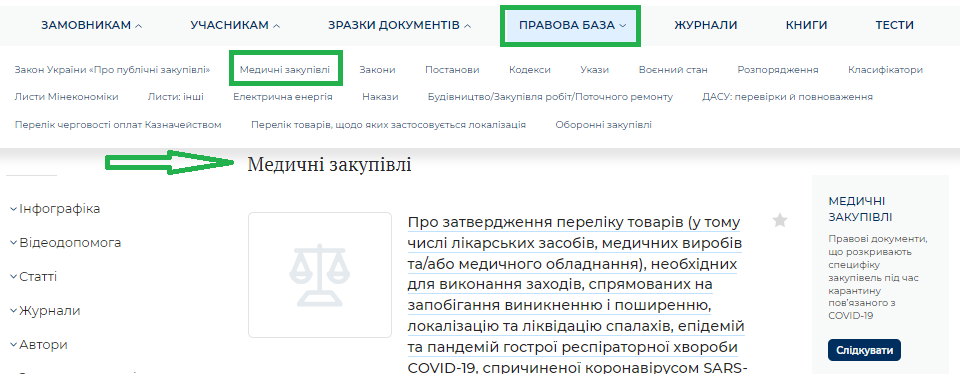Image resolution: width=960 pixels, height=374 pixels.
Task: Open Перелік товарів, щодо яких застосовується локалізація
Action: [x=388, y=125]
